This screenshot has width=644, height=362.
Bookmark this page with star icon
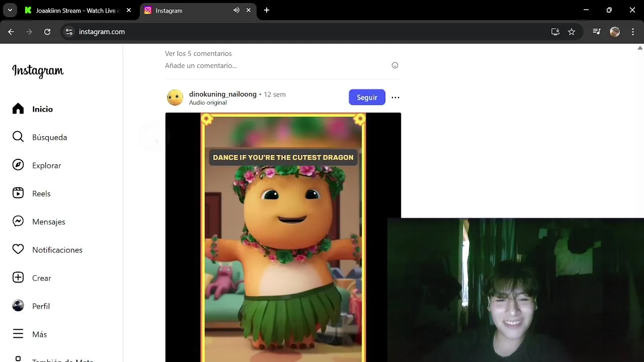tap(572, 32)
